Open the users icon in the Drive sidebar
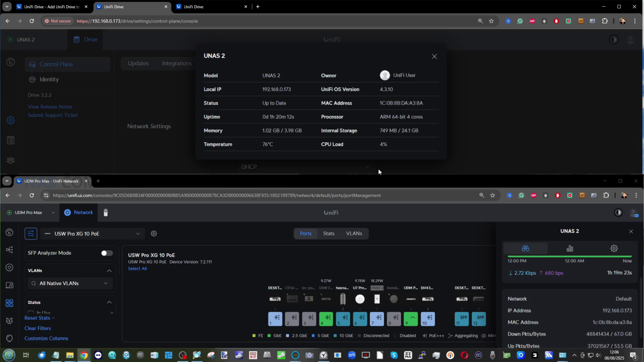 point(10,161)
